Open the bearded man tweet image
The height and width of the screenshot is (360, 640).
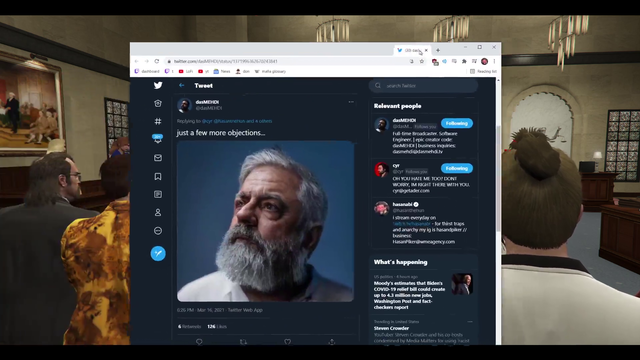265,221
